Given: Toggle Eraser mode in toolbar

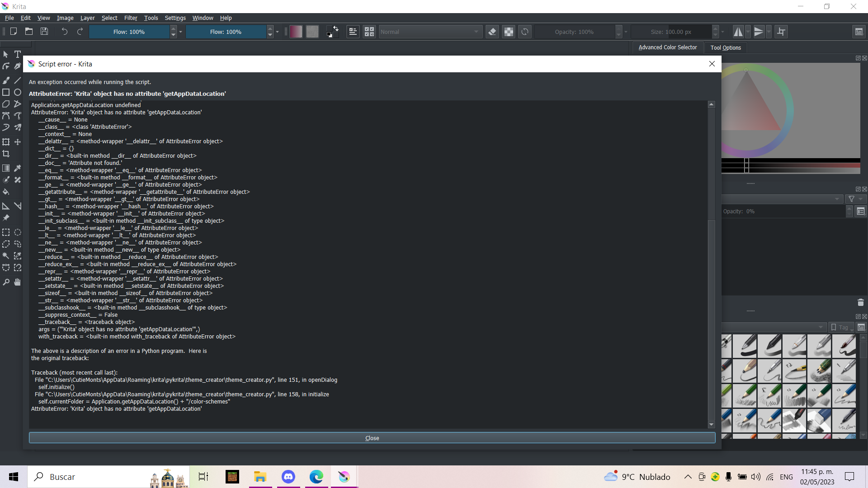Looking at the screenshot, I should [492, 32].
